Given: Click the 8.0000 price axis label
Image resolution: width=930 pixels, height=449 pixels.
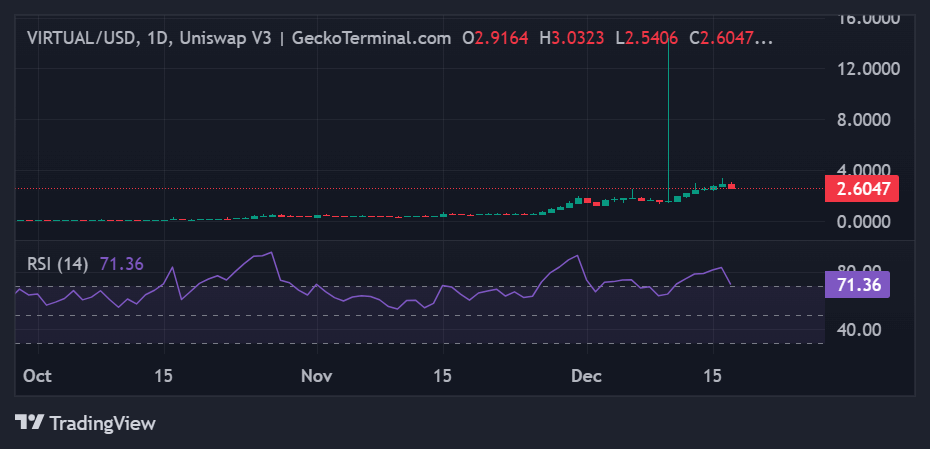Looking at the screenshot, I should click(x=870, y=119).
